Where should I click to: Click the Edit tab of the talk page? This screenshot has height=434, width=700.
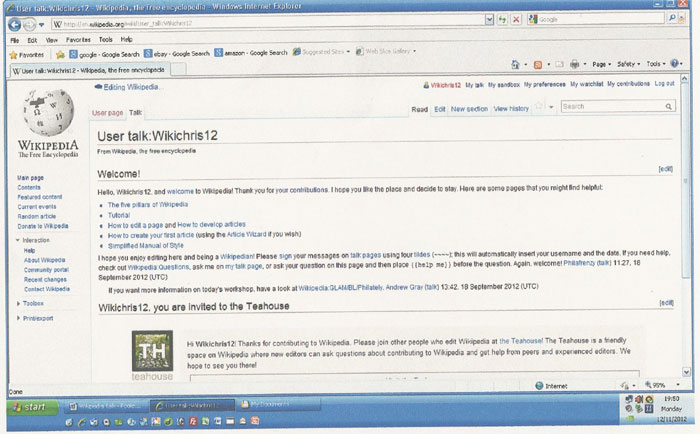(x=440, y=109)
